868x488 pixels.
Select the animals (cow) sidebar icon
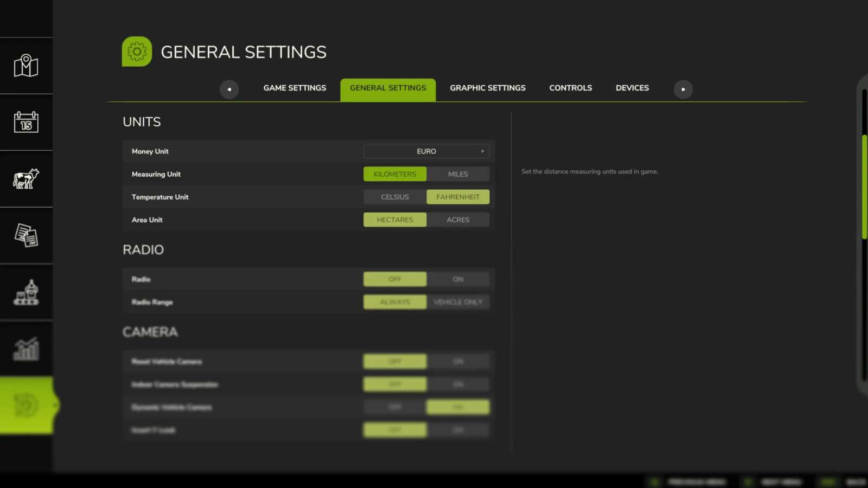pos(26,179)
